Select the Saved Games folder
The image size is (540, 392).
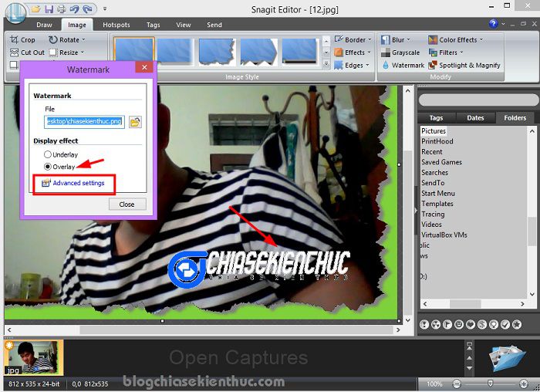tap(441, 162)
